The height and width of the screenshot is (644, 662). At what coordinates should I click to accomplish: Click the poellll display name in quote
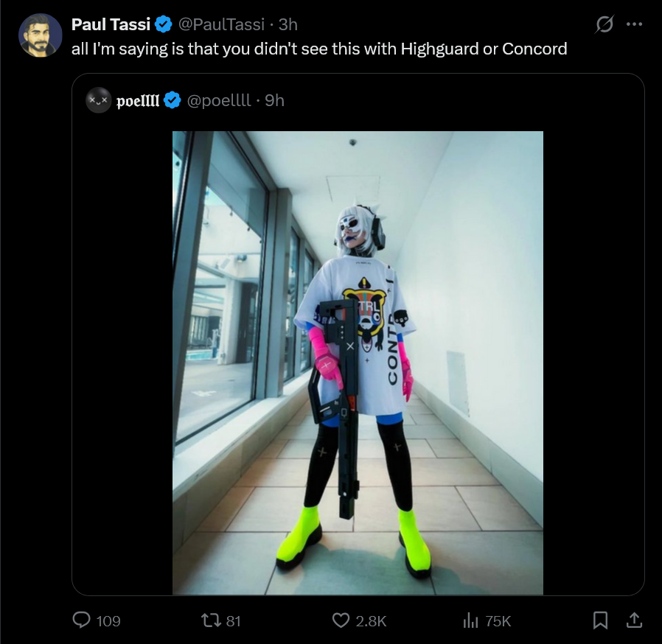(138, 101)
